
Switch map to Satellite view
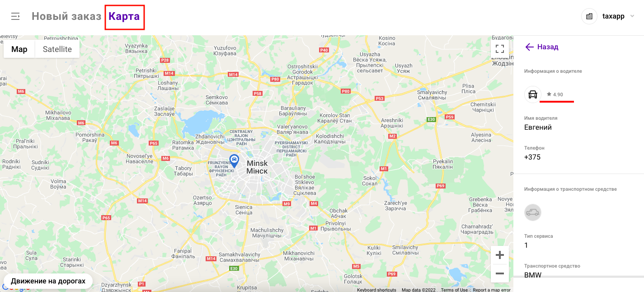click(57, 49)
